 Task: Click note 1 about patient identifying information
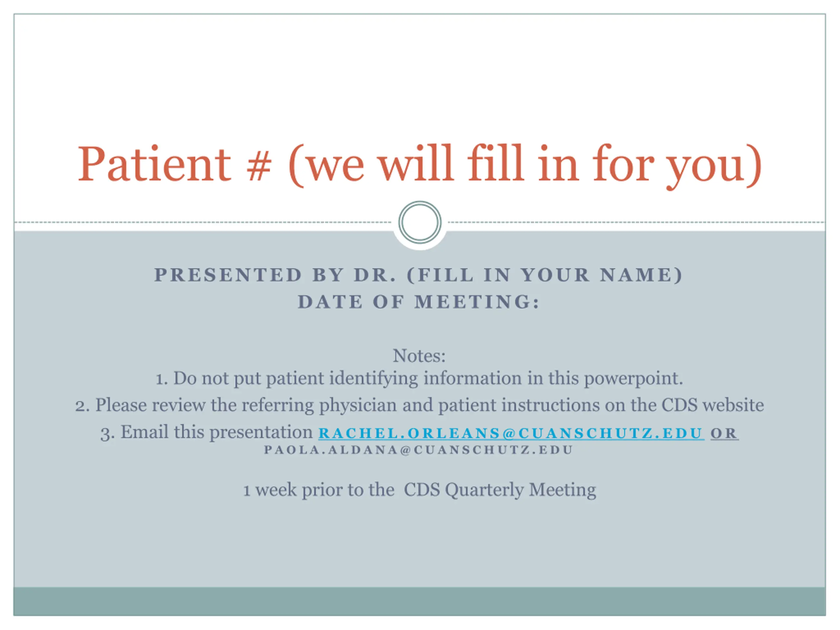419,378
